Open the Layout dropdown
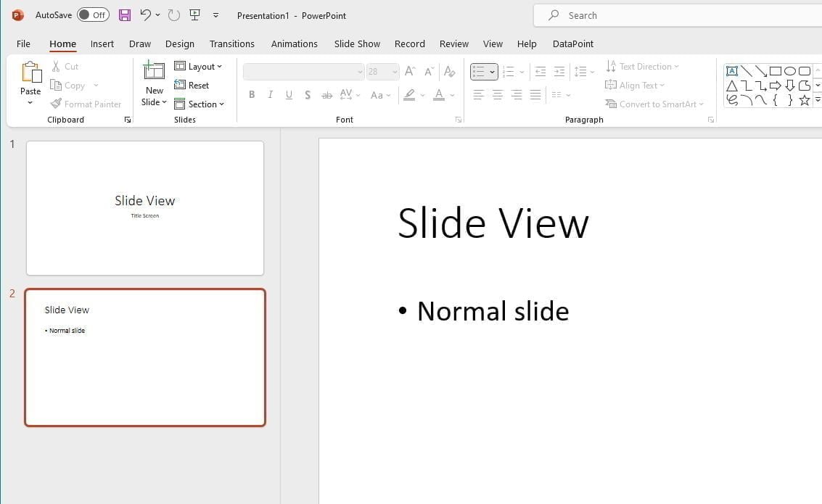The image size is (822, 504). 199,67
